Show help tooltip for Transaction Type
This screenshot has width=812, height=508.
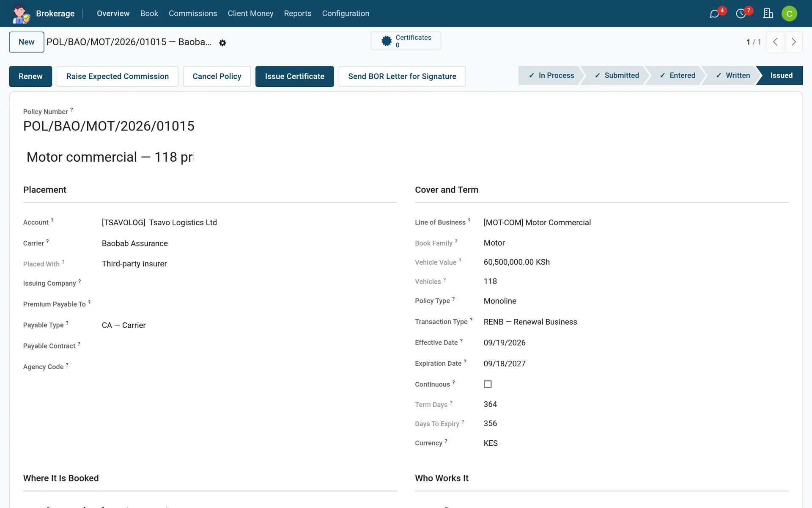click(471, 320)
